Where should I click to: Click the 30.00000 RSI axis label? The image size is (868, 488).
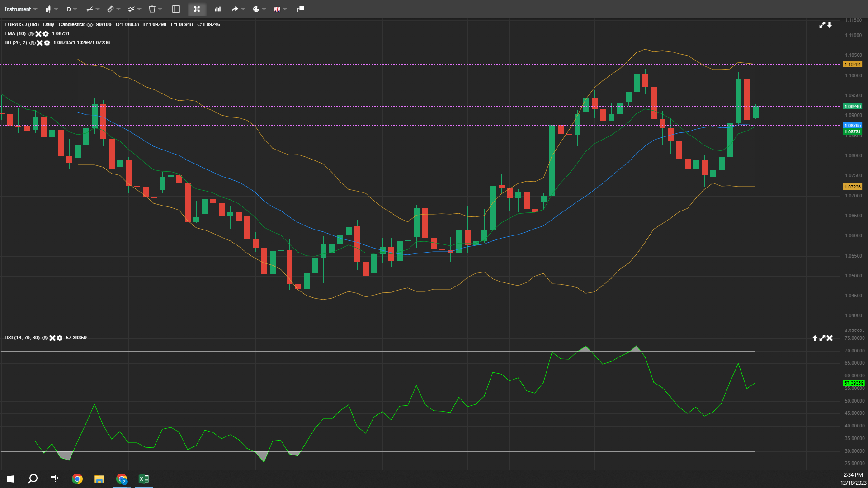854,451
